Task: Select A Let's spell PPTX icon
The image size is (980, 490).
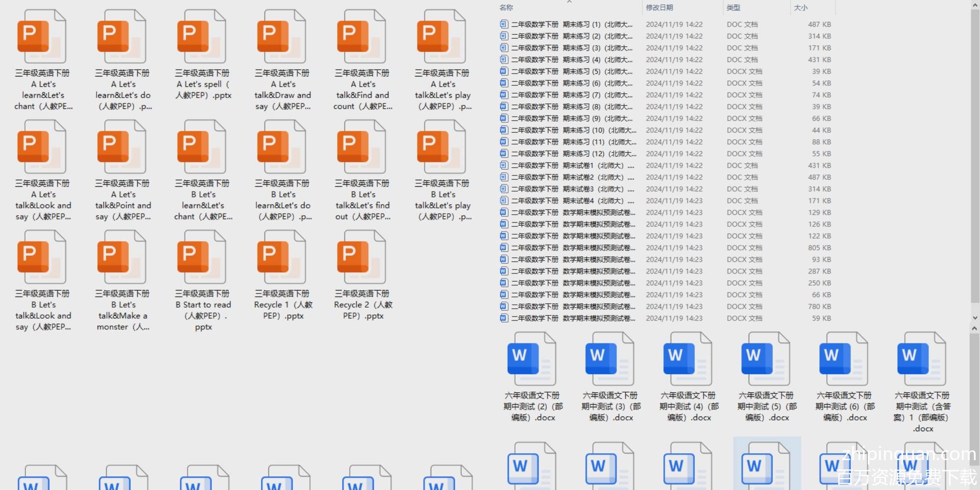Action: point(202,37)
